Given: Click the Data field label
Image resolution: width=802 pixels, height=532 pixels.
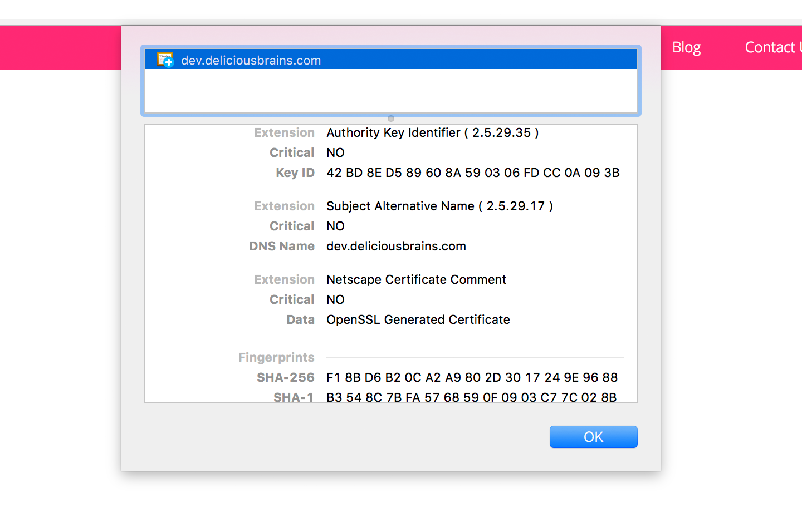Looking at the screenshot, I should [x=300, y=319].
